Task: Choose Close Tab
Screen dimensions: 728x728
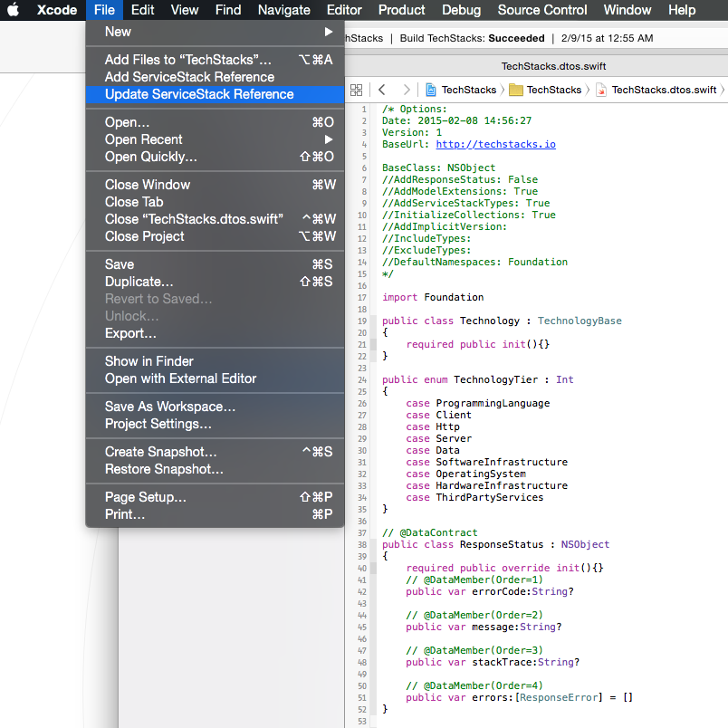Action: click(215, 202)
